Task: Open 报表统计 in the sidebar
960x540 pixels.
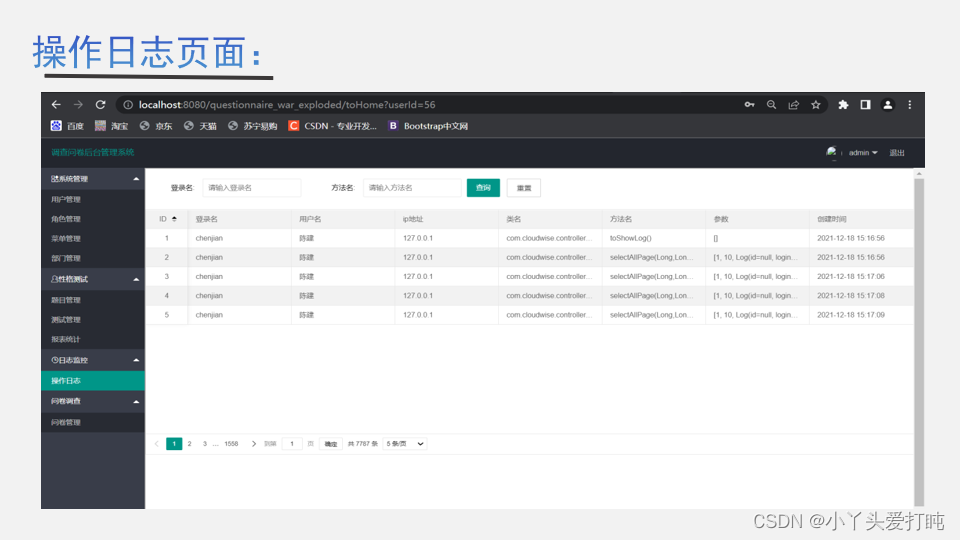Action: [66, 339]
